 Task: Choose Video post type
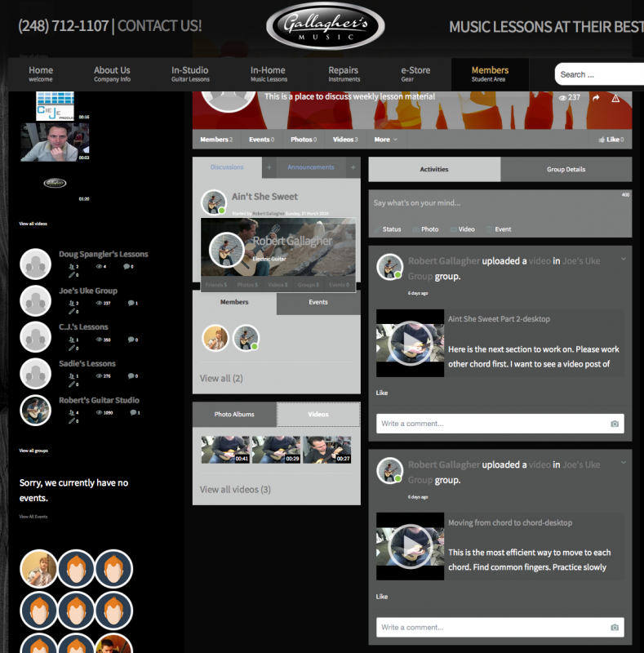(462, 229)
